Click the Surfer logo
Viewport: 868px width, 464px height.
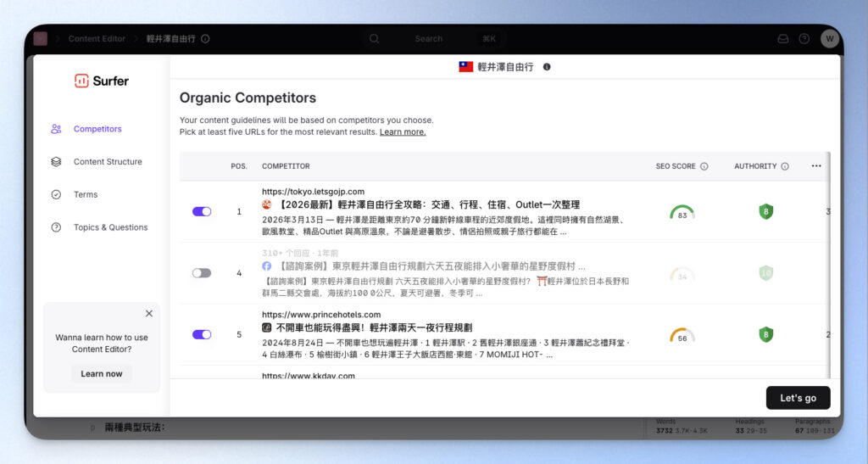point(102,81)
